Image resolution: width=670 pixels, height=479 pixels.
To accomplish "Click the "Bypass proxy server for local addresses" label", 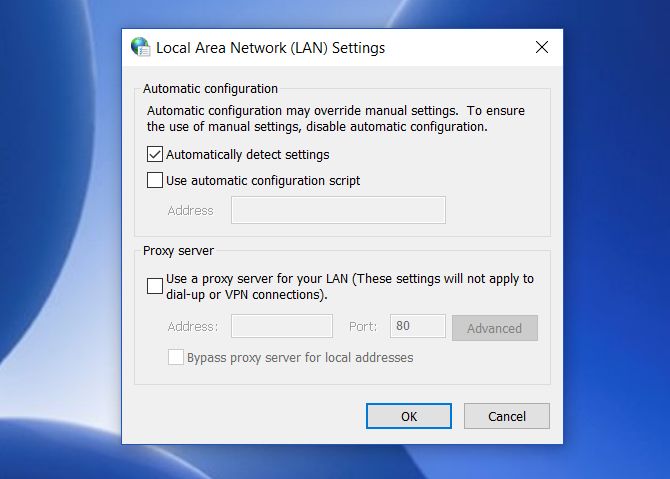I will [x=300, y=357].
